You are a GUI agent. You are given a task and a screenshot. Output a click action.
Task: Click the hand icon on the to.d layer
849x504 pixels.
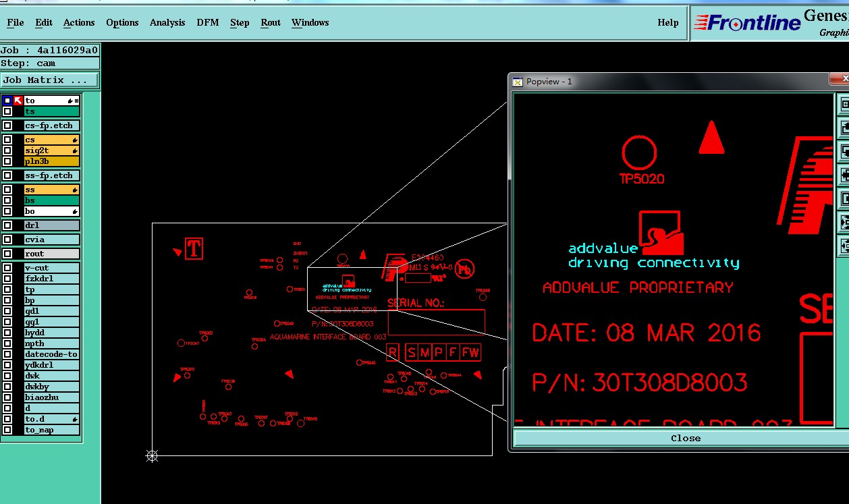(76, 419)
